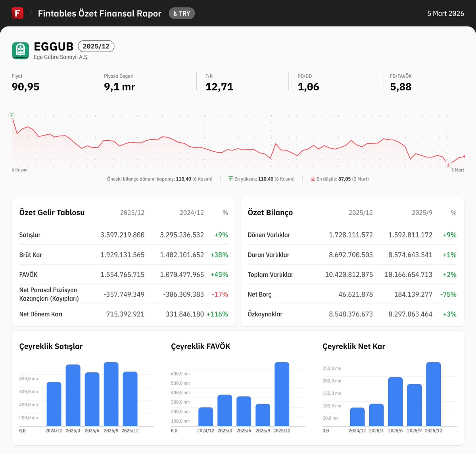Click the 2025/12 bar in Çeyreklik FAVÖK
Image resolution: width=476 pixels, height=454 pixels.
tap(282, 394)
